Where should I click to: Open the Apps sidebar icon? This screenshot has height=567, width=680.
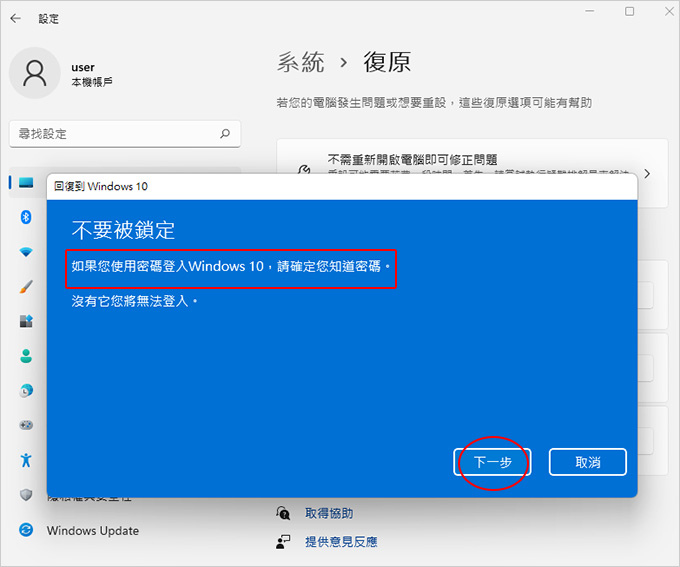tap(26, 321)
